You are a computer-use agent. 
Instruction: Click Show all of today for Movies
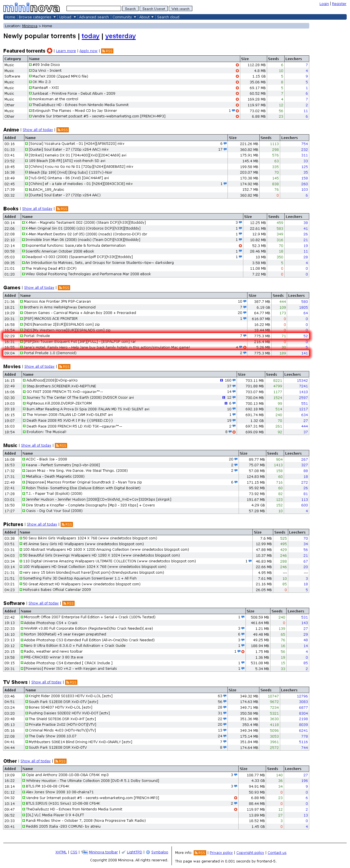coord(39,366)
